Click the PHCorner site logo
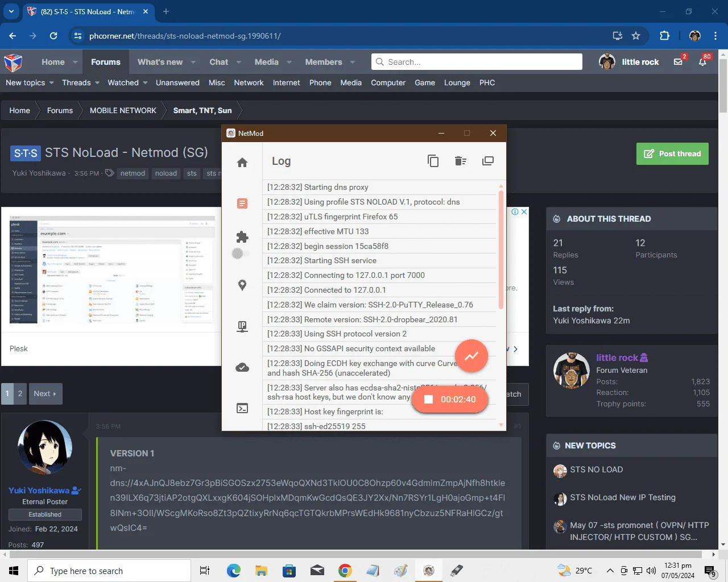The width and height of the screenshot is (728, 582). (x=13, y=62)
